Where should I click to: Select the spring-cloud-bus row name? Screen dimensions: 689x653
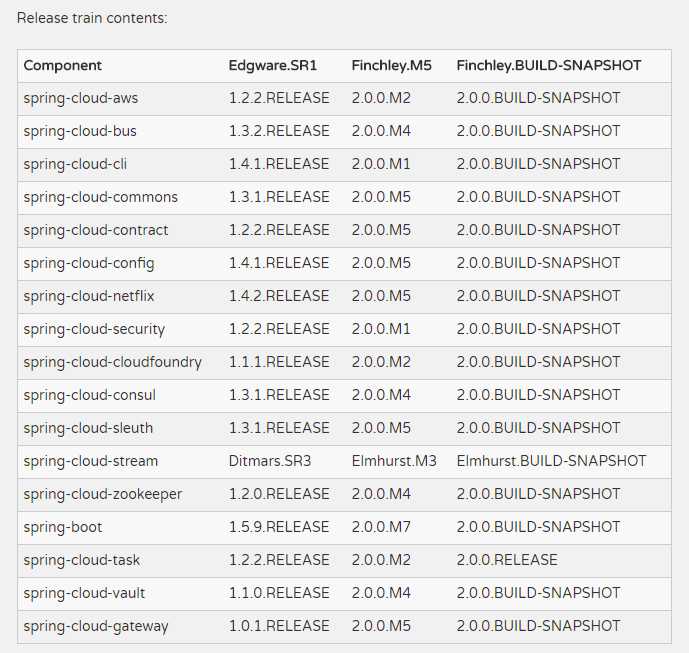pos(80,131)
